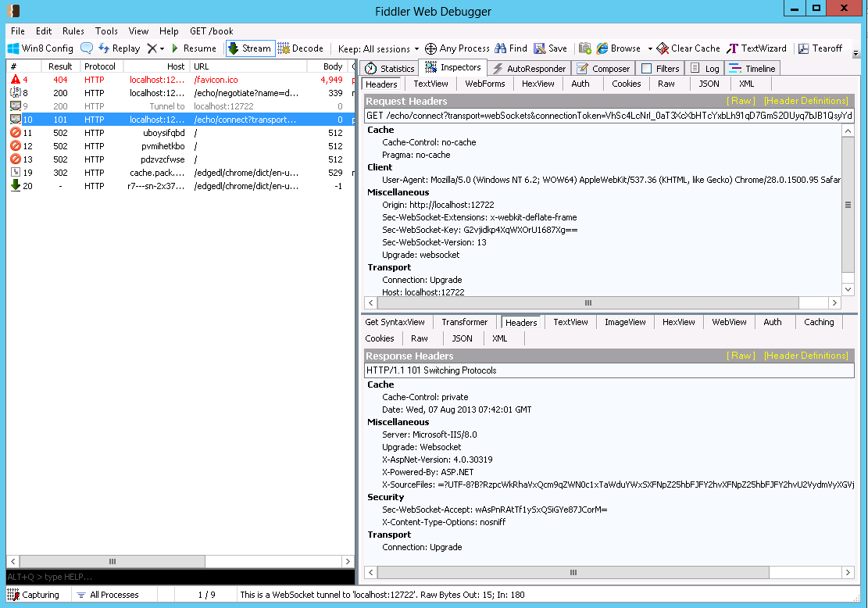
Task: Select the request TextView tab
Action: coord(430,84)
